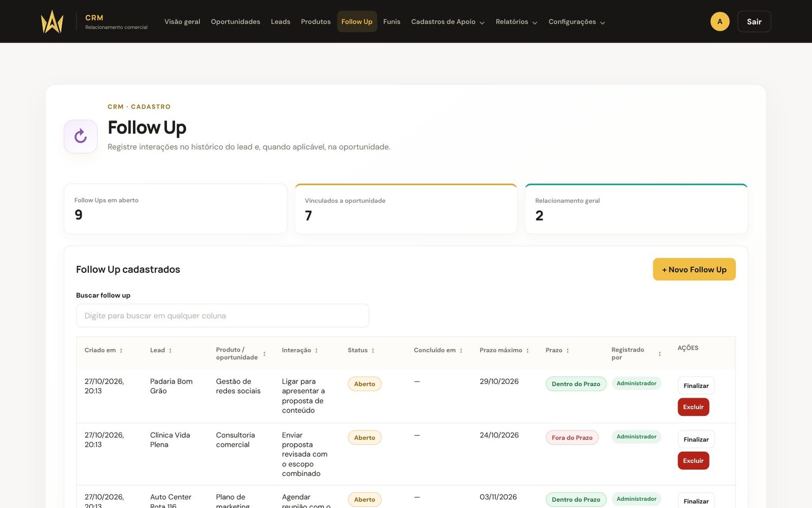Focus the Buscar follow up search field
Image resolution: width=812 pixels, height=508 pixels.
pyautogui.click(x=222, y=315)
